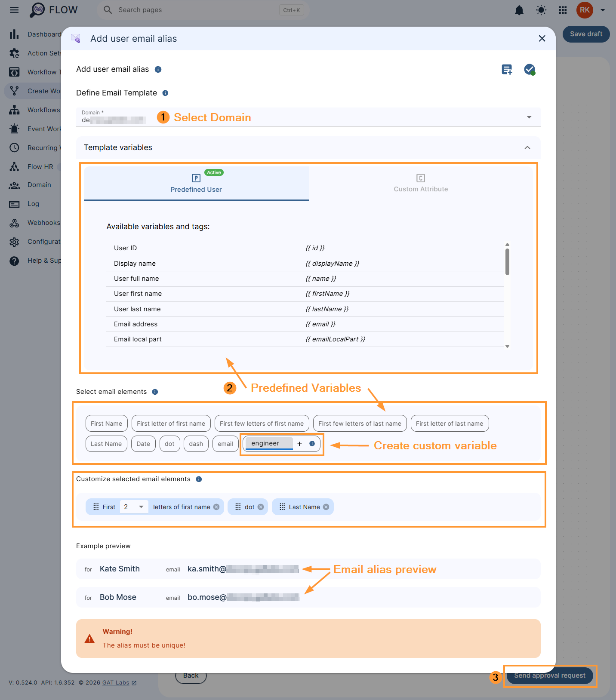Add the dash element chip
Image resolution: width=616 pixels, height=700 pixels.
[x=196, y=444]
